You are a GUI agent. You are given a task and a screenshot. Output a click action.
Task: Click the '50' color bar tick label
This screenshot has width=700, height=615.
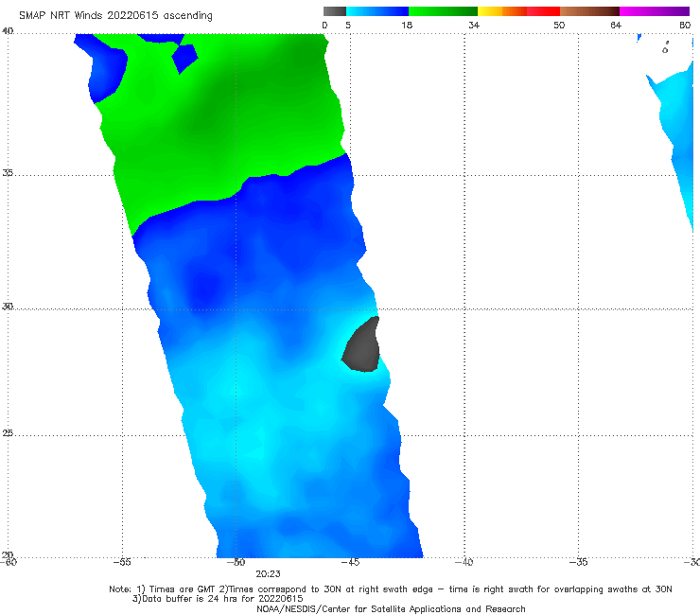coord(559,25)
